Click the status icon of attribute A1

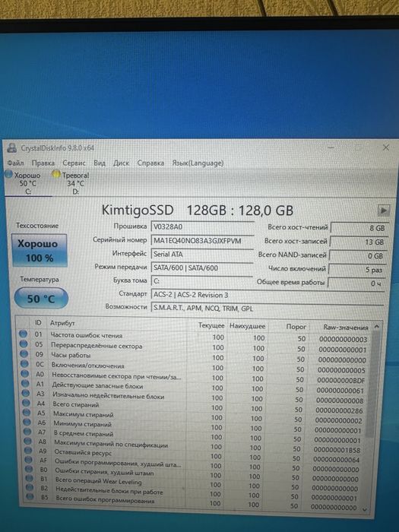pos(25,383)
